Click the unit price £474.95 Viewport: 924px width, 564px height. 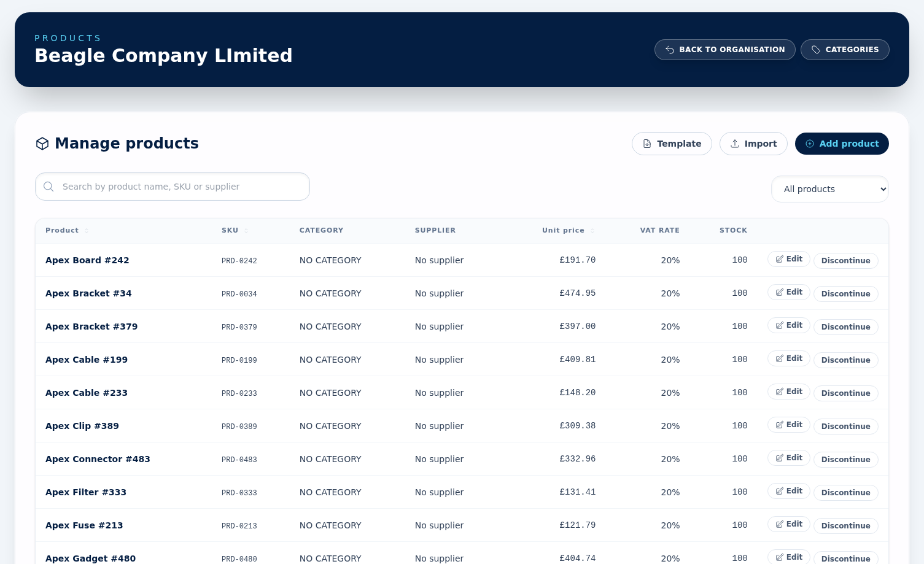(578, 293)
